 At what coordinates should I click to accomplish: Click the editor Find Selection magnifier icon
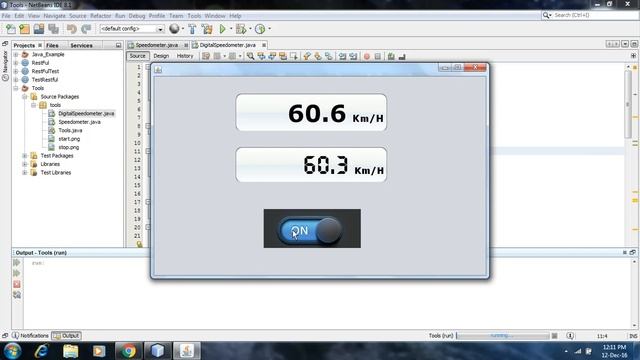[250, 56]
